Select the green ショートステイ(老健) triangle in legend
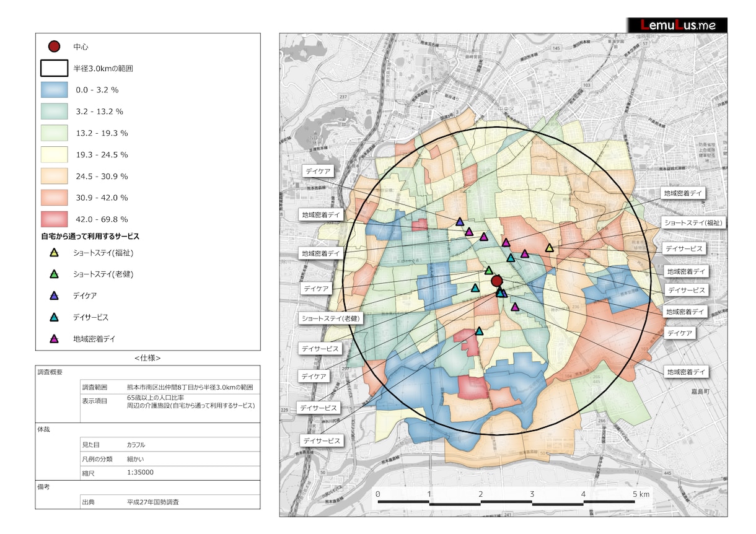756x534 pixels. (x=54, y=274)
